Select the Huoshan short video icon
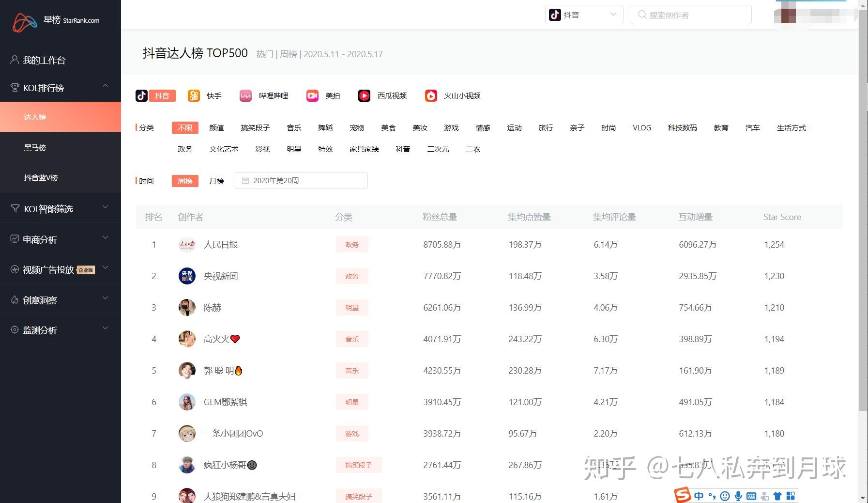The height and width of the screenshot is (503, 868). [x=431, y=96]
